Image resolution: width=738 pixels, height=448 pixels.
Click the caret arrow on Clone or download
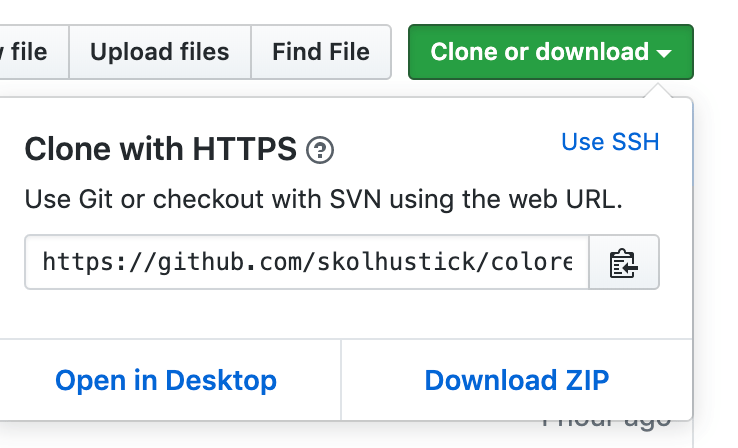click(x=664, y=54)
